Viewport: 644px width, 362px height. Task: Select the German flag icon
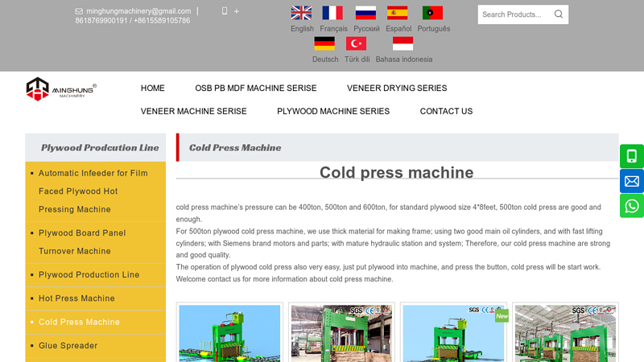click(x=324, y=43)
